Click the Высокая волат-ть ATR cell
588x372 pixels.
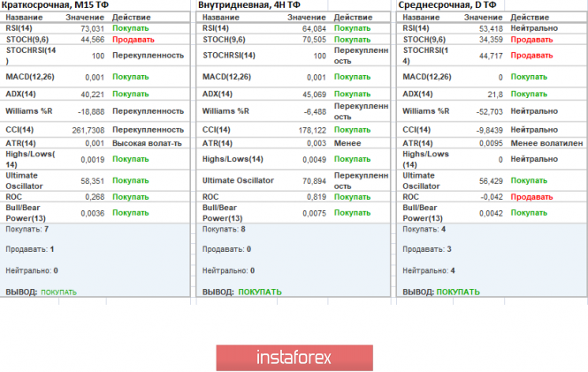[147, 143]
